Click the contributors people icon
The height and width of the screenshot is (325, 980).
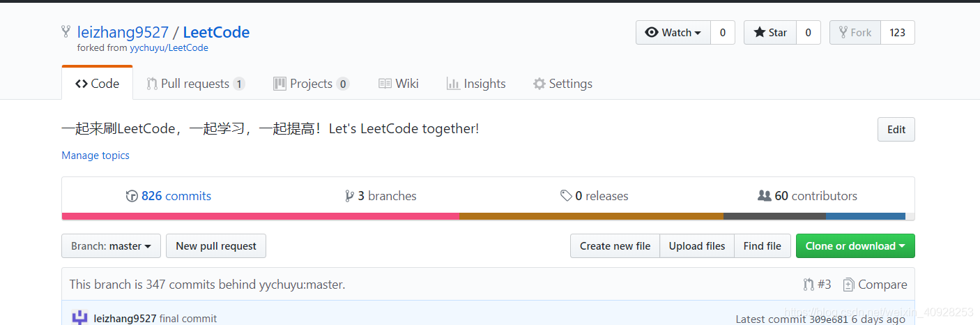pyautogui.click(x=765, y=196)
